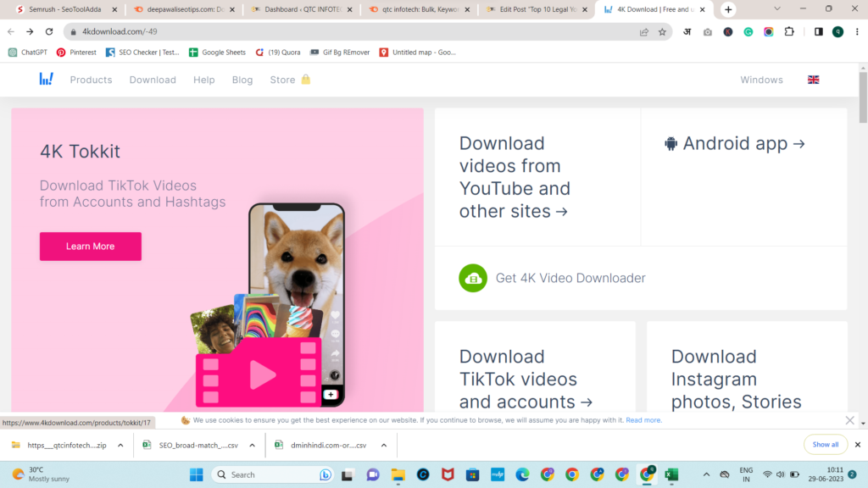Open Chrome three-dot menu
868x488 pixels.
(x=857, y=31)
